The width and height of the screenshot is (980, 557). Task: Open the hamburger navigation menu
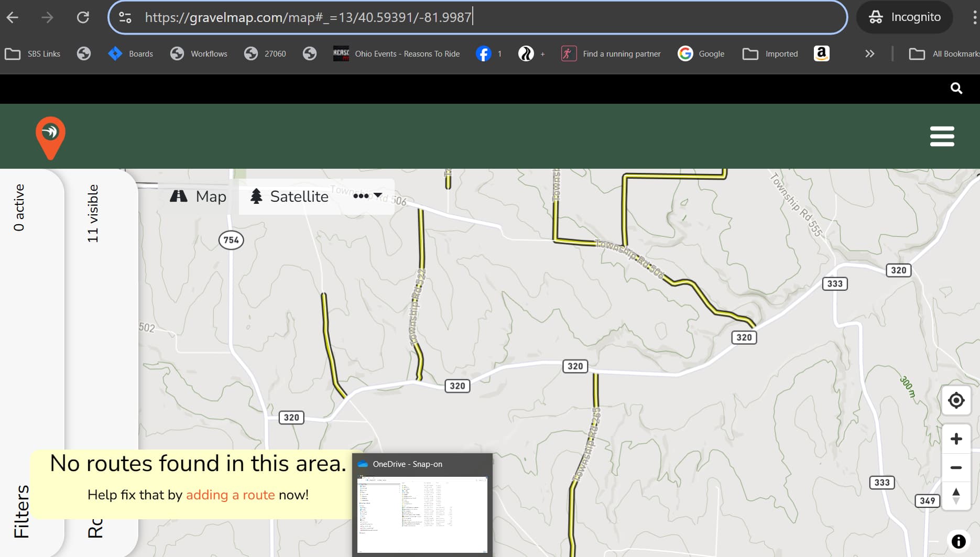[x=942, y=136]
